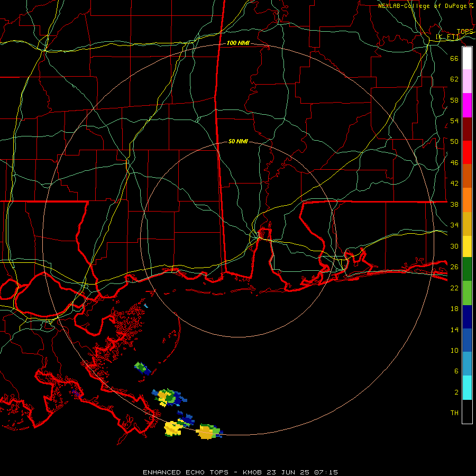Click the tiny light blue echo near the marsh
Screen dimensions: 476x476
point(146,305)
